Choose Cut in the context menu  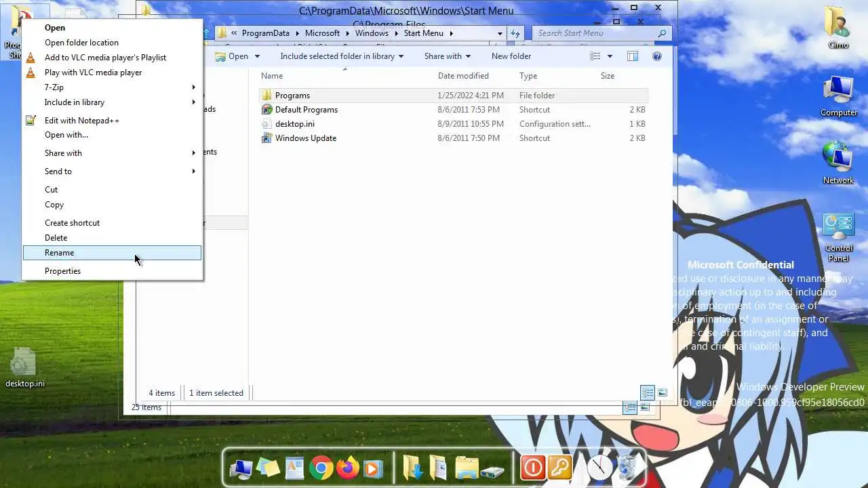click(x=112, y=190)
